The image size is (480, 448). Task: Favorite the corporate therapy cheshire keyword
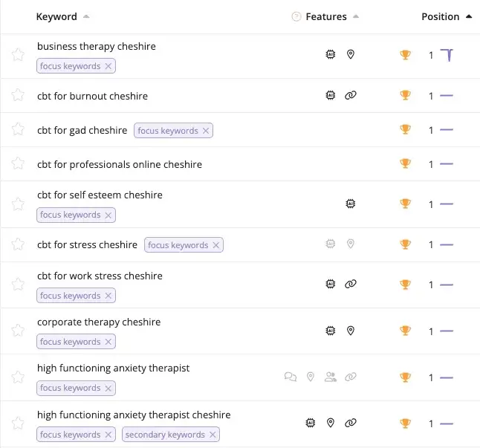click(x=18, y=331)
